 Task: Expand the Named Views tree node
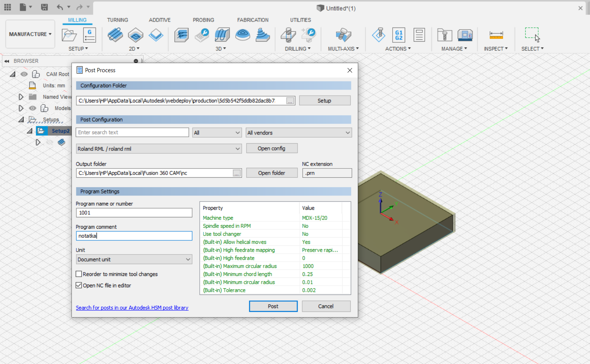tap(21, 97)
